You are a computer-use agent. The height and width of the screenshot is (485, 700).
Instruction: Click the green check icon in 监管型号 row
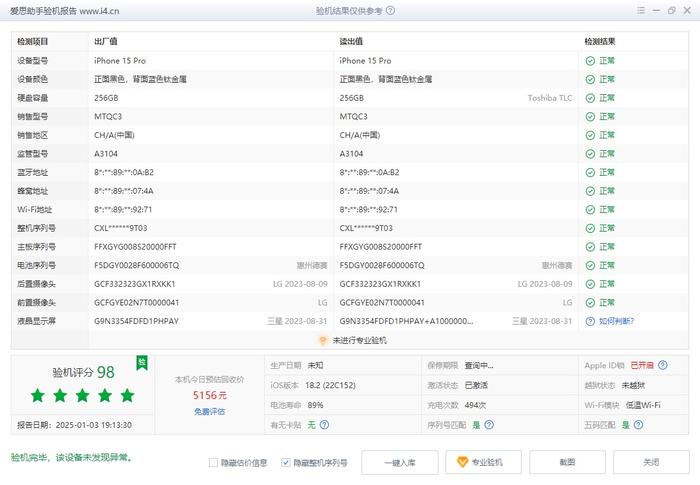[590, 154]
